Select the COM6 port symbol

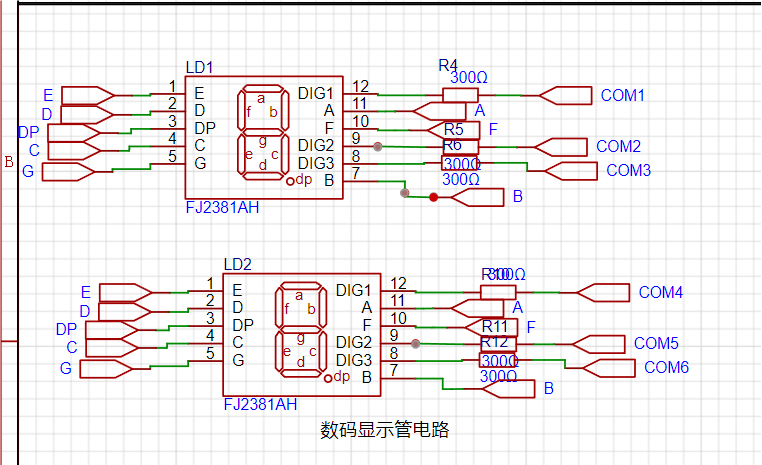[608, 368]
